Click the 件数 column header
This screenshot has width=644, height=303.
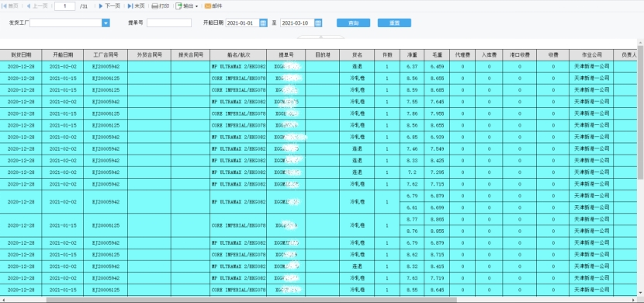pyautogui.click(x=387, y=54)
